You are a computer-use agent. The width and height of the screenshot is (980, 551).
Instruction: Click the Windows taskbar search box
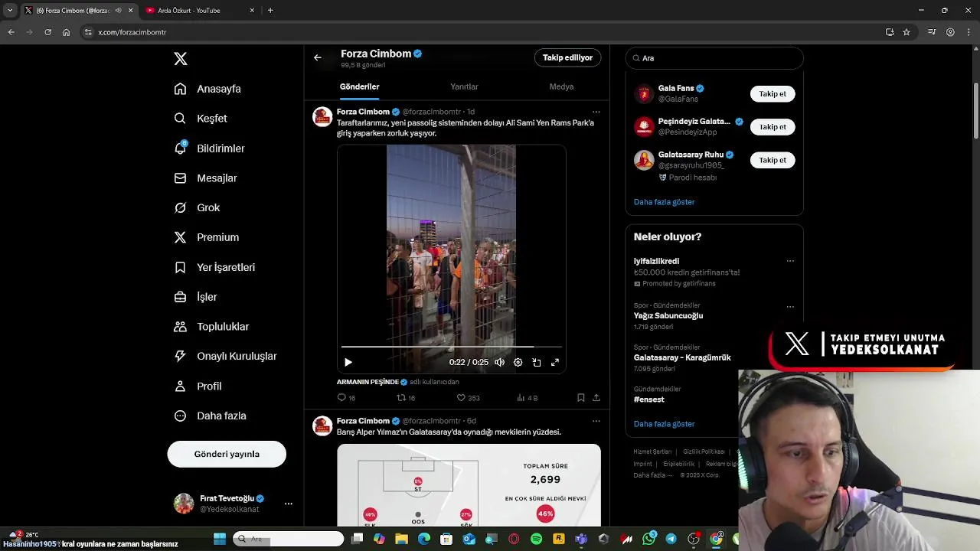[289, 539]
